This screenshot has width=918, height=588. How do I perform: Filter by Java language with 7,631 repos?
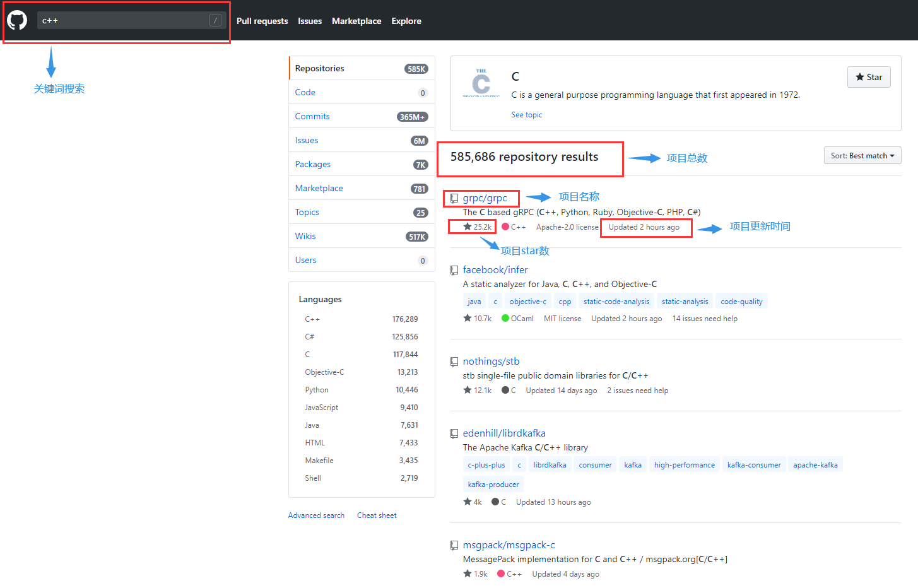click(362, 425)
